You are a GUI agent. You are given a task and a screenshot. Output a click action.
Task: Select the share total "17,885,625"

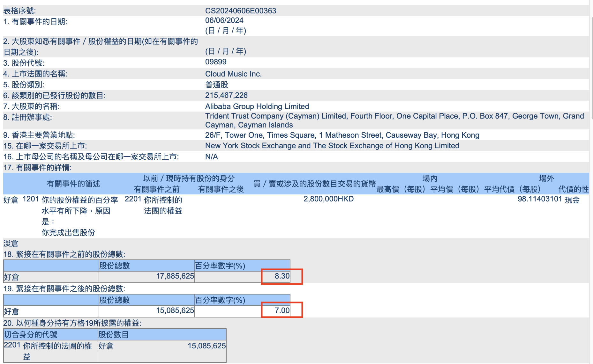click(175, 276)
